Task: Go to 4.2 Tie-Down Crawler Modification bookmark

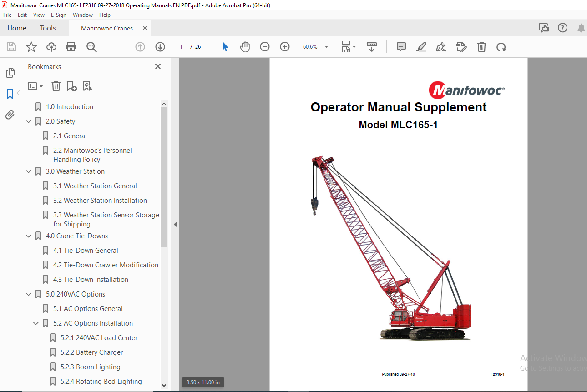Action: click(x=106, y=265)
